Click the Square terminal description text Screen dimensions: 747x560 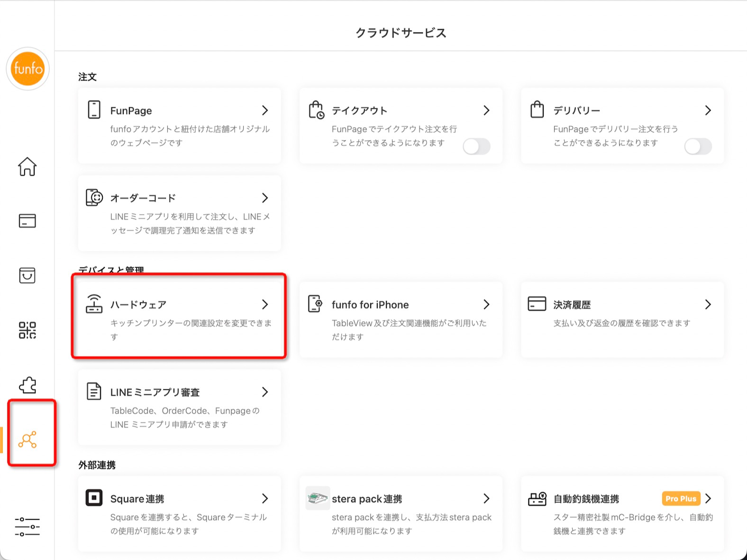[189, 524]
